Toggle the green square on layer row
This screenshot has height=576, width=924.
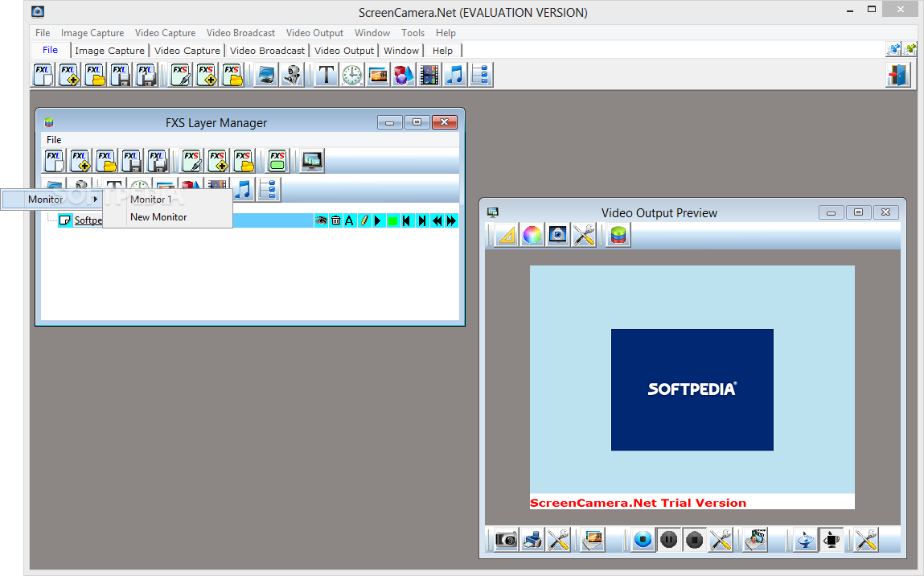click(x=393, y=220)
